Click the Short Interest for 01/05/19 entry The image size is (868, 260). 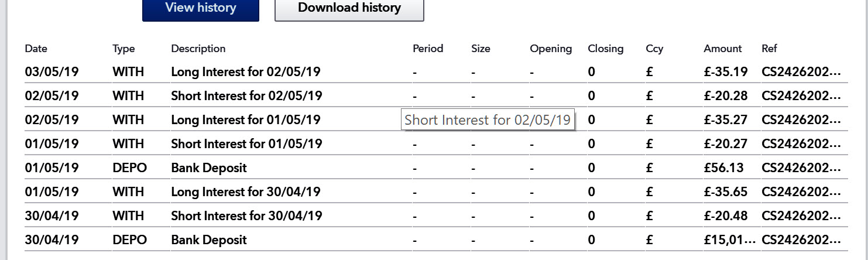[246, 144]
